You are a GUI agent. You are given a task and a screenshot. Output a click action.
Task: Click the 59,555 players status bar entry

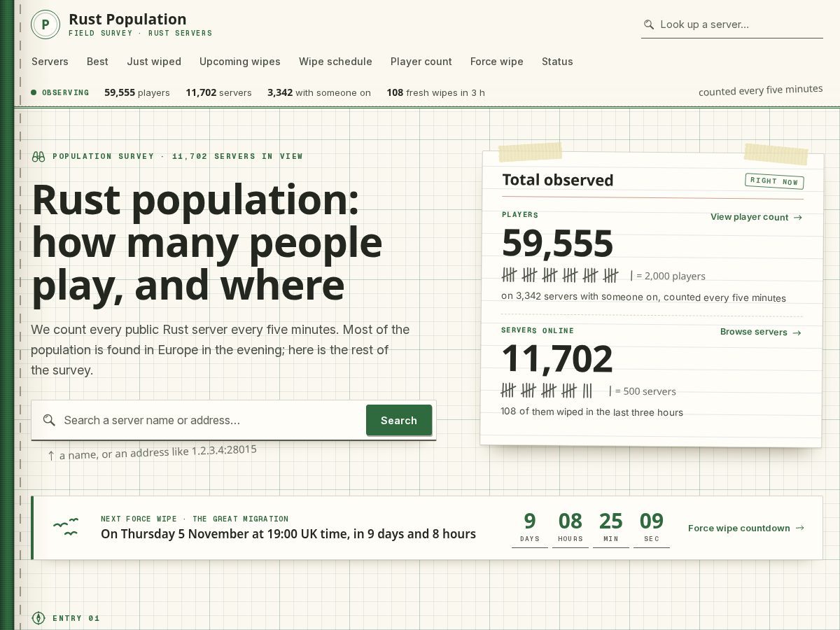coord(137,92)
